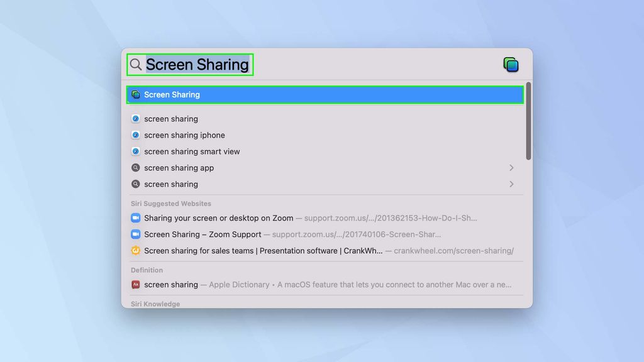Screen dimensions: 644x362
Task: Click the orange CrankWheel icon in websites list
Action: click(x=137, y=250)
